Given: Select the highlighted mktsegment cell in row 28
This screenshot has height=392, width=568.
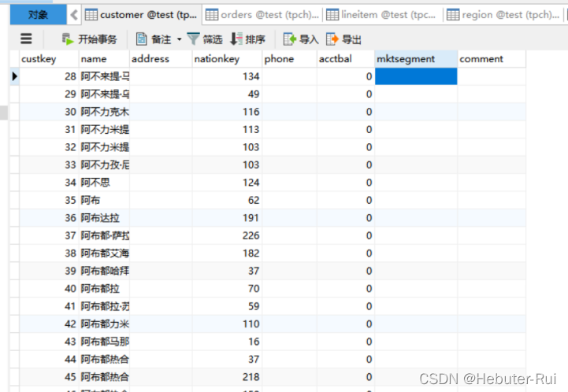Looking at the screenshot, I should pyautogui.click(x=416, y=76).
